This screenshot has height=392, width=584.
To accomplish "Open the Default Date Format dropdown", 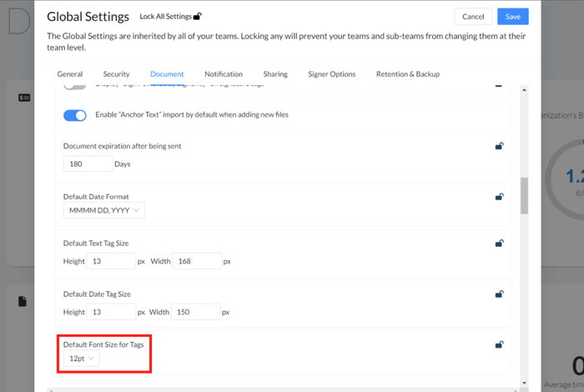I will click(x=103, y=210).
